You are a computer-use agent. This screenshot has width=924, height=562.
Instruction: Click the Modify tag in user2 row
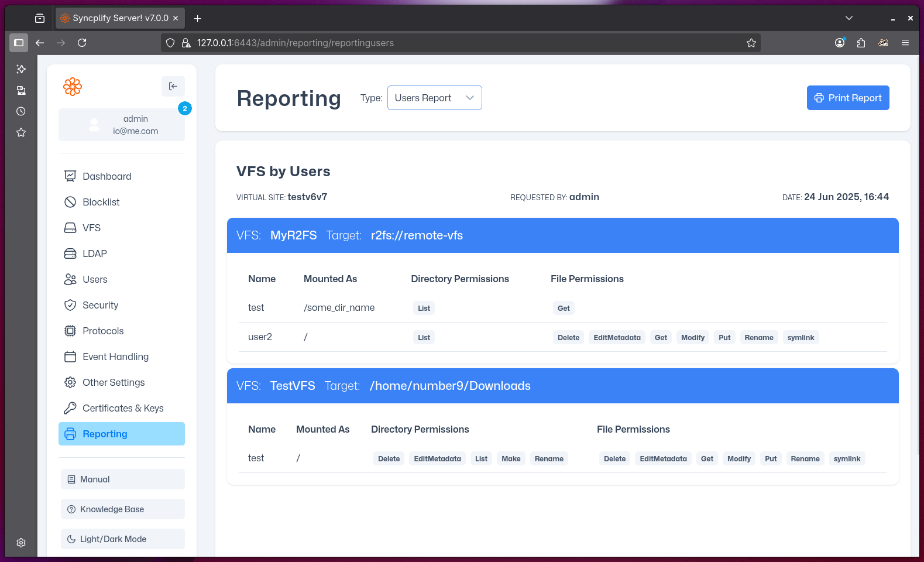693,337
